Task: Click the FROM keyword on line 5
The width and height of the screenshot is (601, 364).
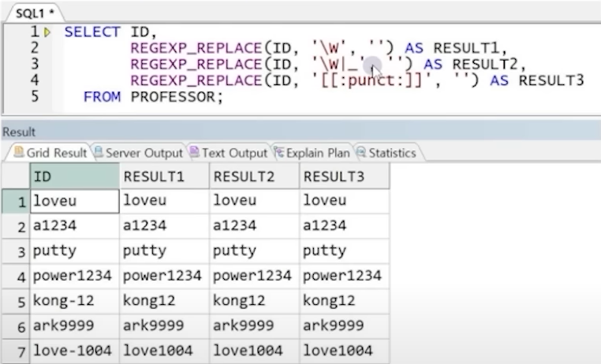Action: (102, 97)
